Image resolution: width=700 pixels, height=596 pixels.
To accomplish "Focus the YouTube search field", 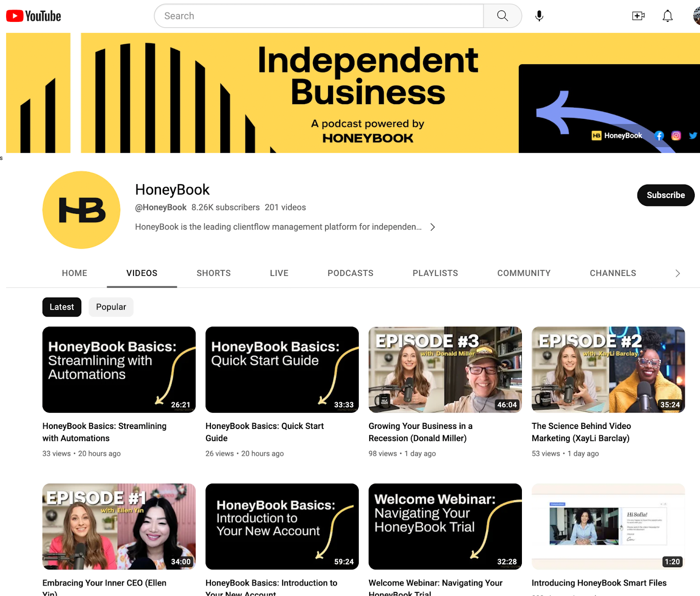I will click(x=319, y=16).
